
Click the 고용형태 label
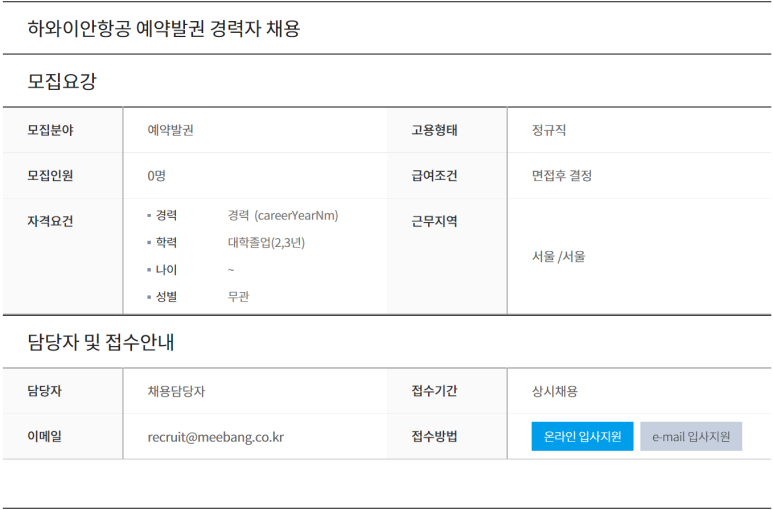(434, 130)
